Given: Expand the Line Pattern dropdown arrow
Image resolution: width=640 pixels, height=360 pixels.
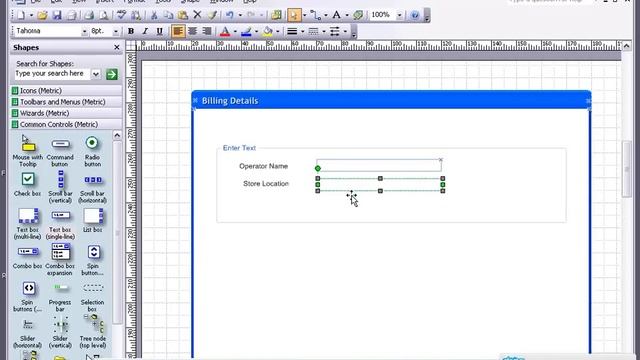Looking at the screenshot, I should 324,31.
